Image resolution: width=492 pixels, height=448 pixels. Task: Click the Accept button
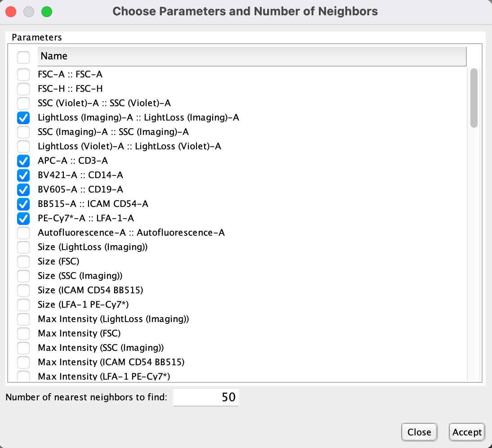click(x=467, y=432)
